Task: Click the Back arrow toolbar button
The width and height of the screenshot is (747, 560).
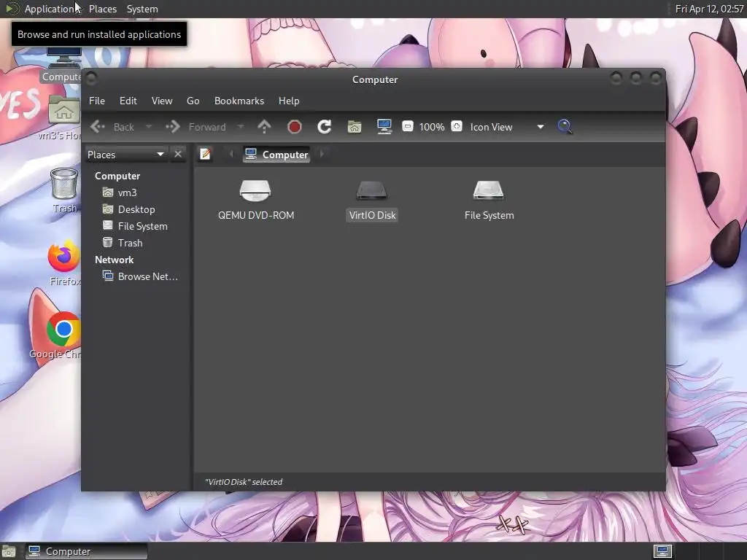Action: [112, 127]
